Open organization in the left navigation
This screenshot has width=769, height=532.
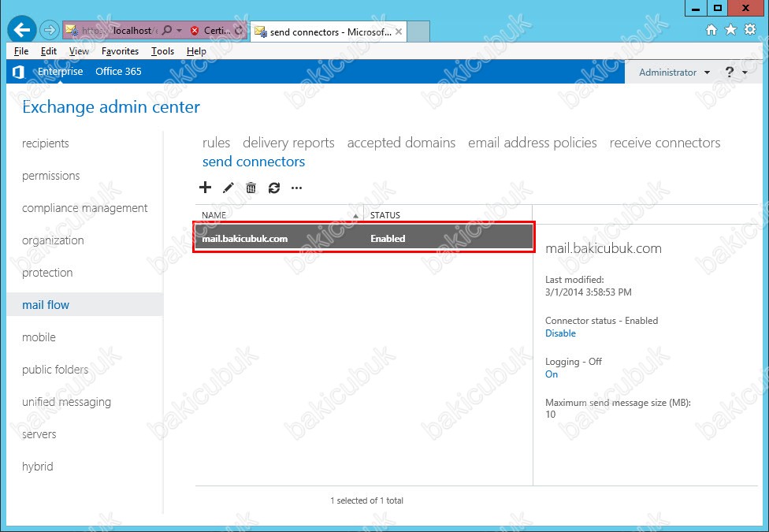(53, 240)
